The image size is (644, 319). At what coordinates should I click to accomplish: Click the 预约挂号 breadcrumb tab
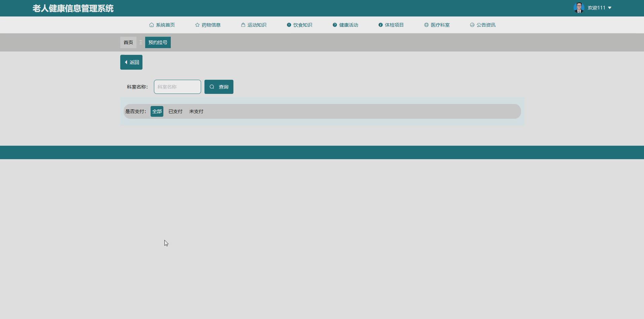click(158, 42)
